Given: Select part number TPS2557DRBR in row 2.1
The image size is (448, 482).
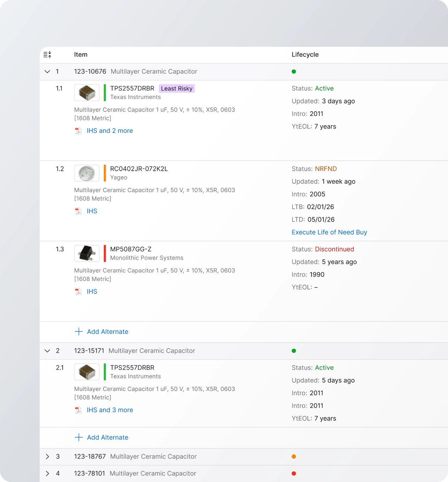Looking at the screenshot, I should [132, 368].
